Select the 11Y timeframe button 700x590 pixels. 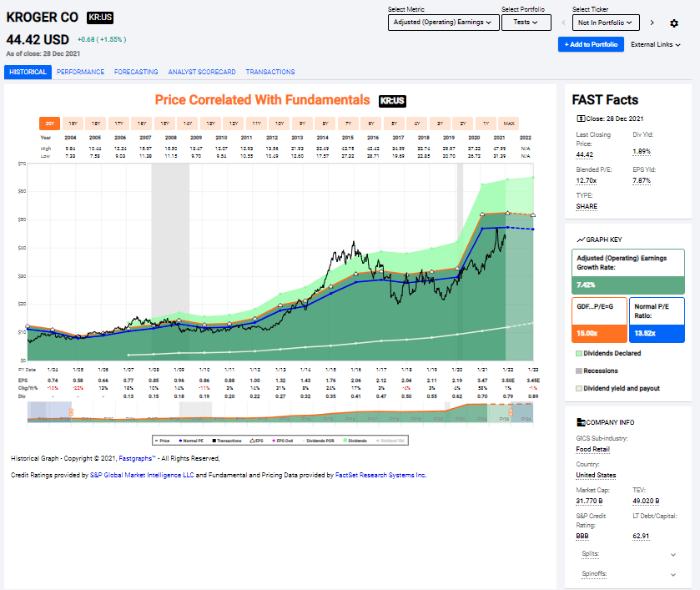pyautogui.click(x=256, y=124)
